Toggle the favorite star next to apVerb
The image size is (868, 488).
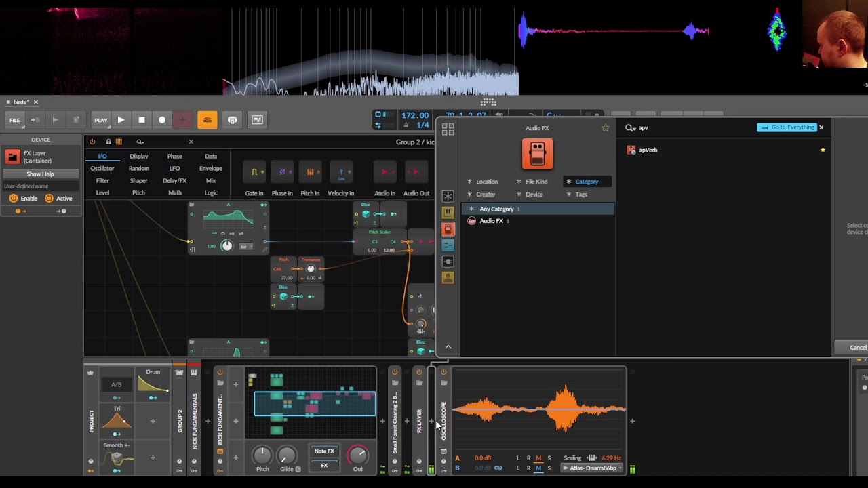(823, 150)
